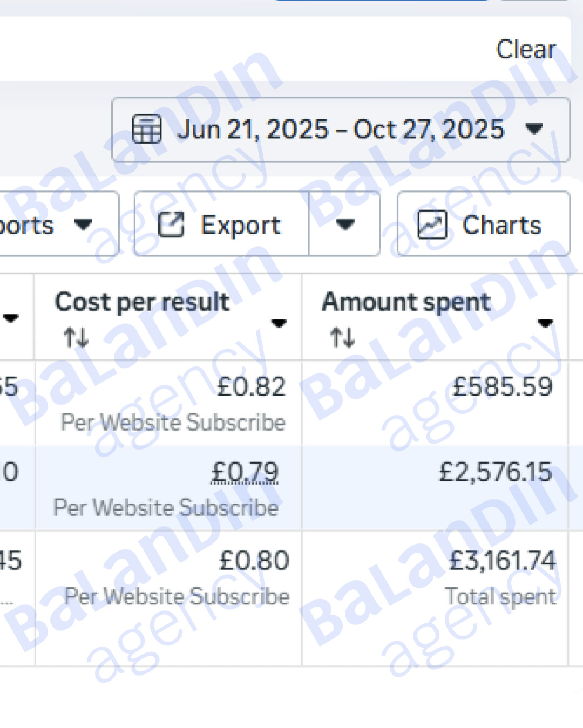Open the Charts button
Image resolution: width=583 pixels, height=728 pixels.
coord(484,224)
